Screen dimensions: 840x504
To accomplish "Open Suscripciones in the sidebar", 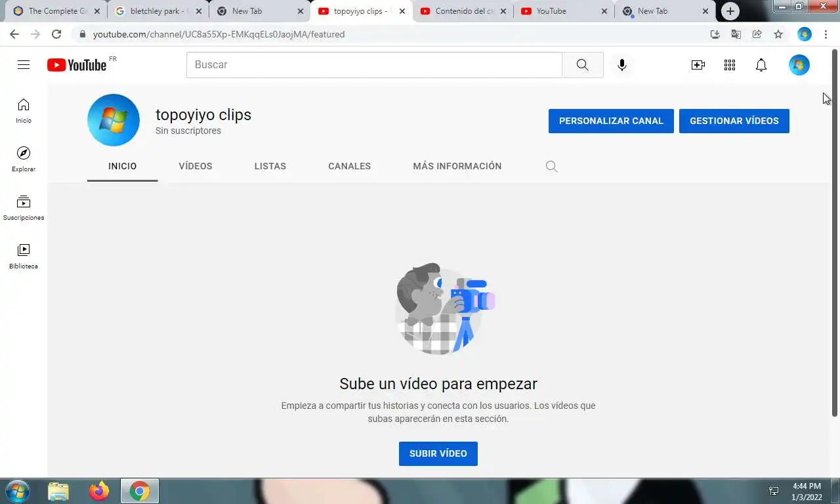I will point(24,208).
